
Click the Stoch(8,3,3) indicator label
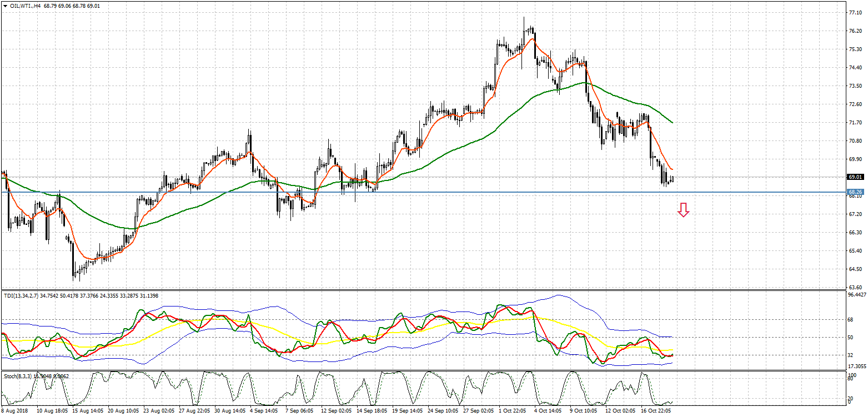click(18, 376)
